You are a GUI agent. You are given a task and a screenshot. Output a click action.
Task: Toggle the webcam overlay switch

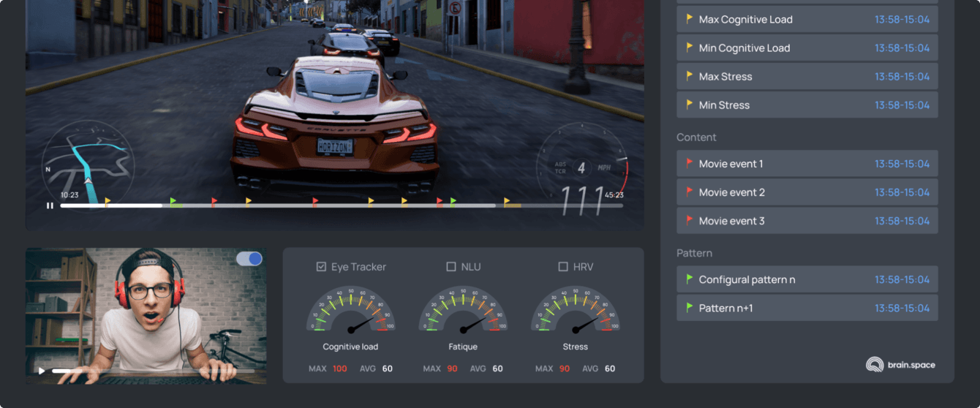(x=249, y=259)
